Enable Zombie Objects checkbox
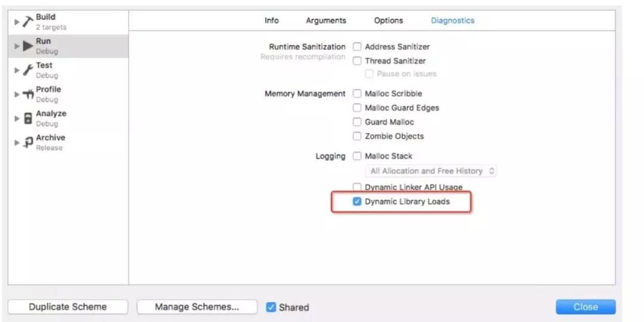644x322 pixels. (357, 136)
